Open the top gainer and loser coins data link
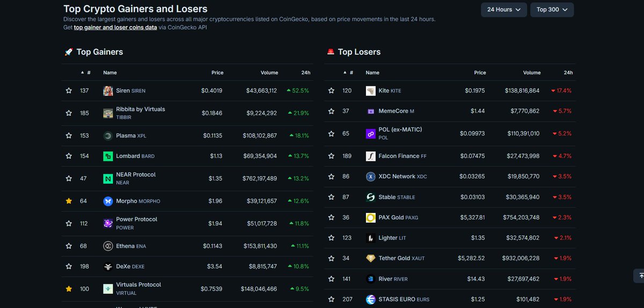The height and width of the screenshot is (308, 644). pyautogui.click(x=115, y=27)
